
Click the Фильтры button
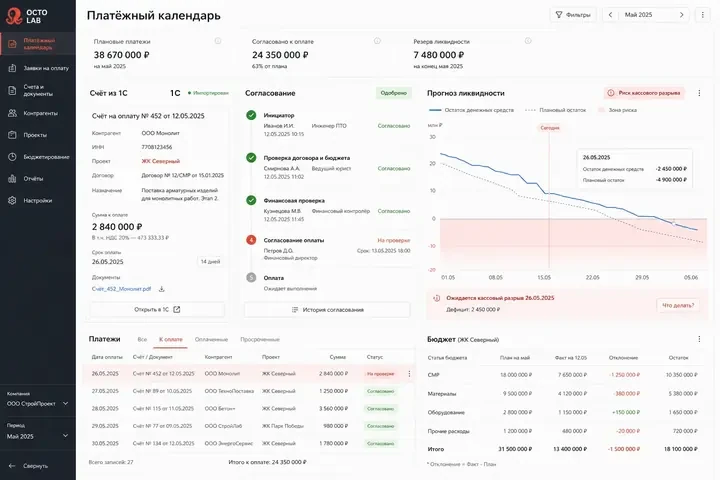[x=573, y=15]
